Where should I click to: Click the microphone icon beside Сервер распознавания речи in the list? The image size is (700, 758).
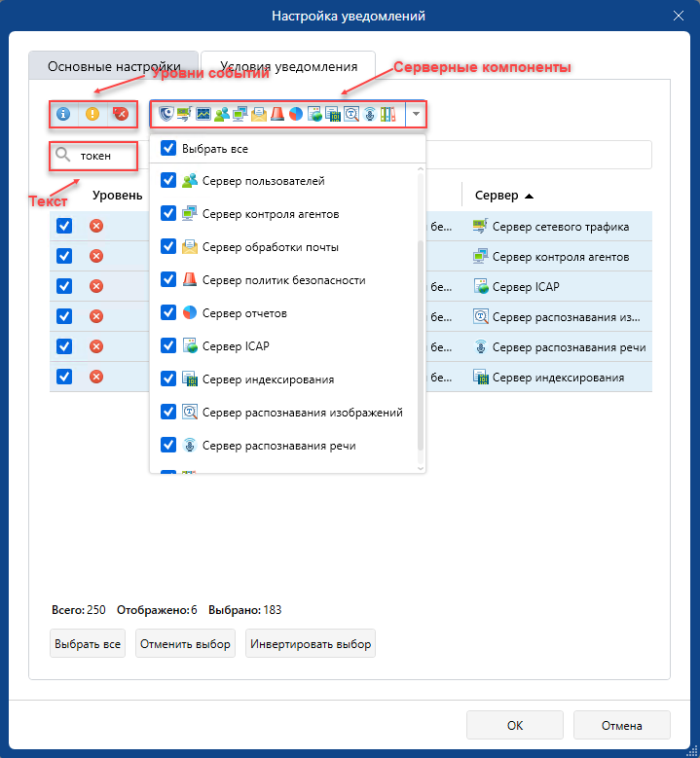tap(190, 445)
